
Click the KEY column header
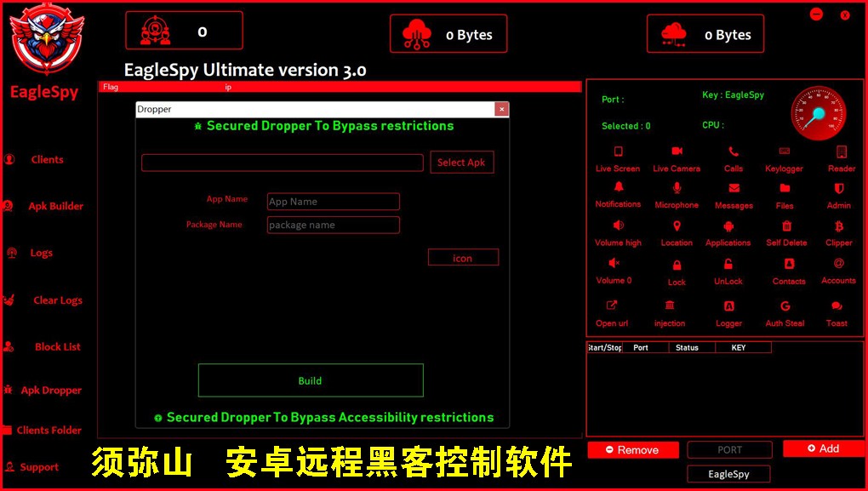tap(743, 348)
